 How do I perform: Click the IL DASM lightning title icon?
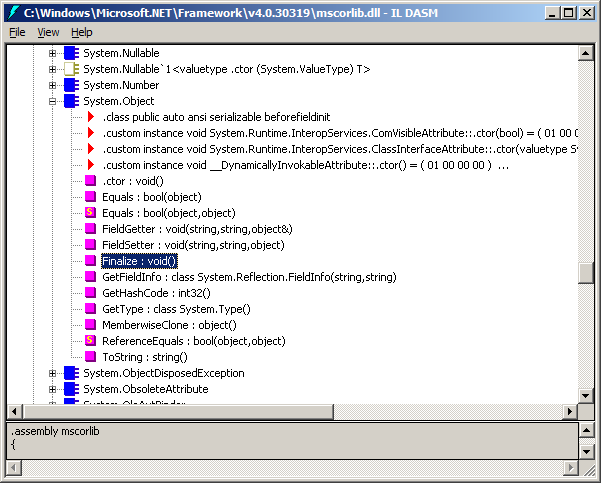click(13, 13)
